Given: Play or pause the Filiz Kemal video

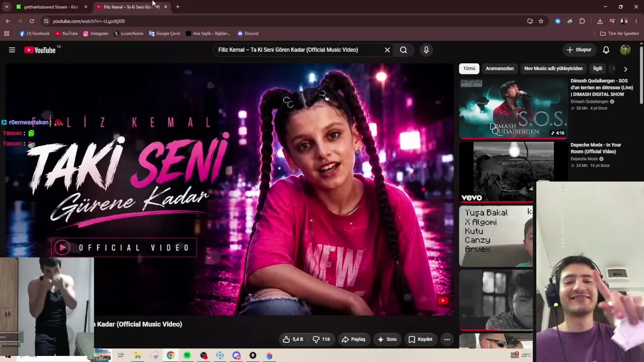Looking at the screenshot, I should 229,189.
